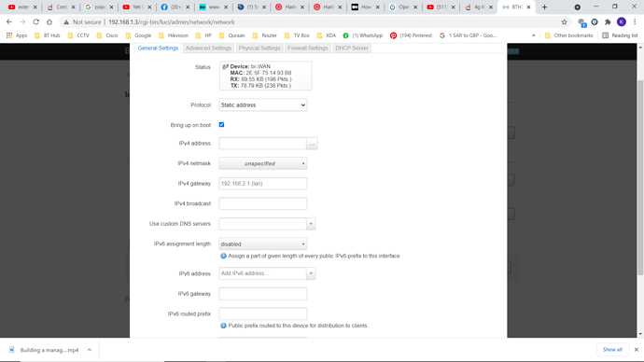Click the IPv6 routed prefix field
Image resolution: width=644 pixels, height=362 pixels.
[x=263, y=314]
